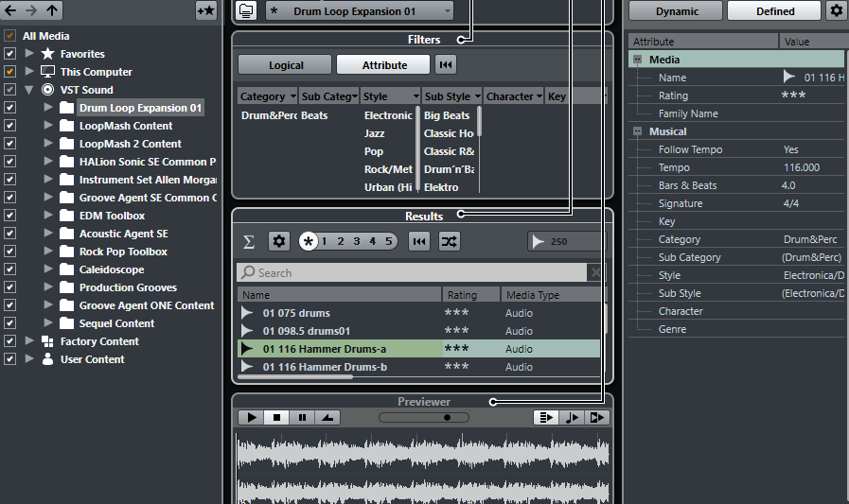849x504 pixels.
Task: Click the Pause button in the Previewer
Action: click(302, 417)
